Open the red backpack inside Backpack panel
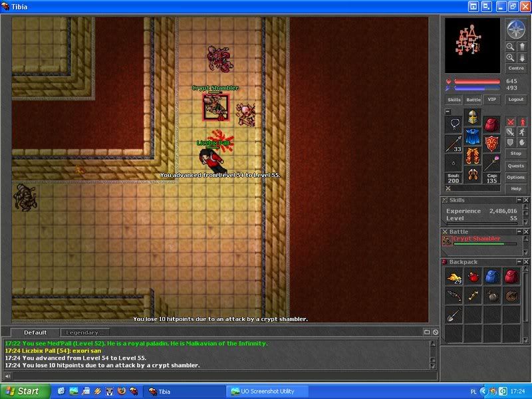Image resolution: width=532 pixels, height=399 pixels. [511, 277]
